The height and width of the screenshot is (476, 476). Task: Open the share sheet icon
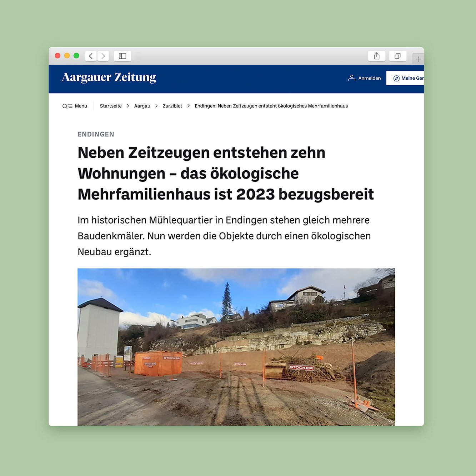click(376, 56)
